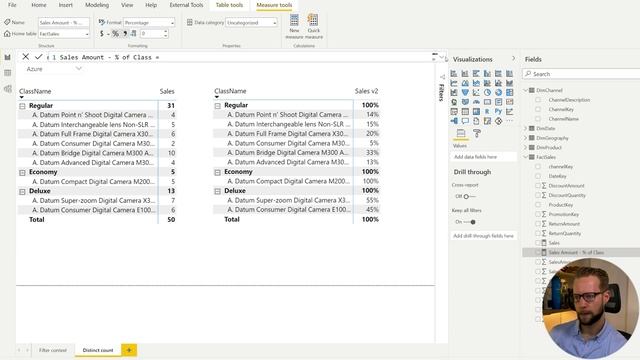Viewport: 640px width, 360px height.
Task: Open the Format dropdown showing Percentage
Action: click(x=149, y=22)
